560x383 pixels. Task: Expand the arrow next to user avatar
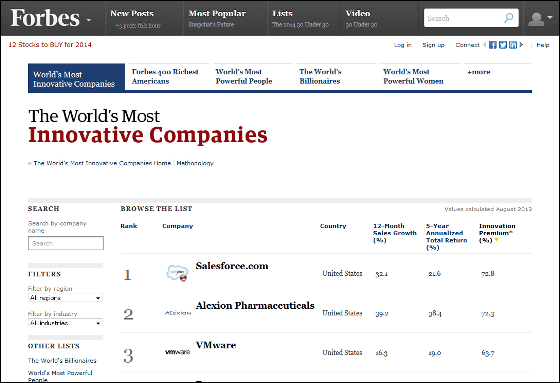pyautogui.click(x=550, y=17)
